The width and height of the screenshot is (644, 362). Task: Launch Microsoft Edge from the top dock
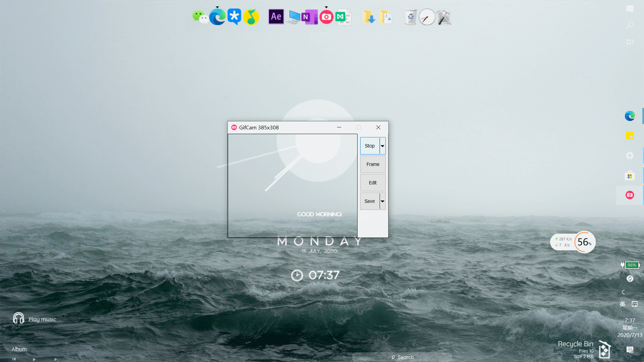[x=217, y=17]
